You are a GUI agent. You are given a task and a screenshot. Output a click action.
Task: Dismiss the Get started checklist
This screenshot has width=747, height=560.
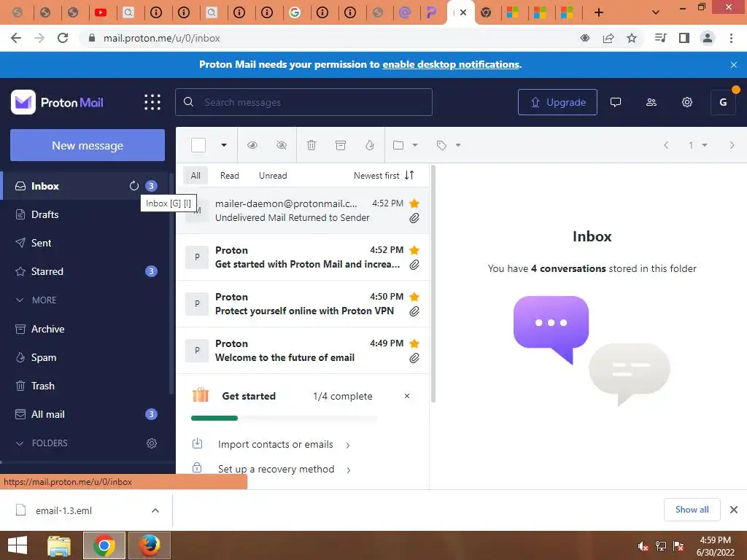pos(407,396)
